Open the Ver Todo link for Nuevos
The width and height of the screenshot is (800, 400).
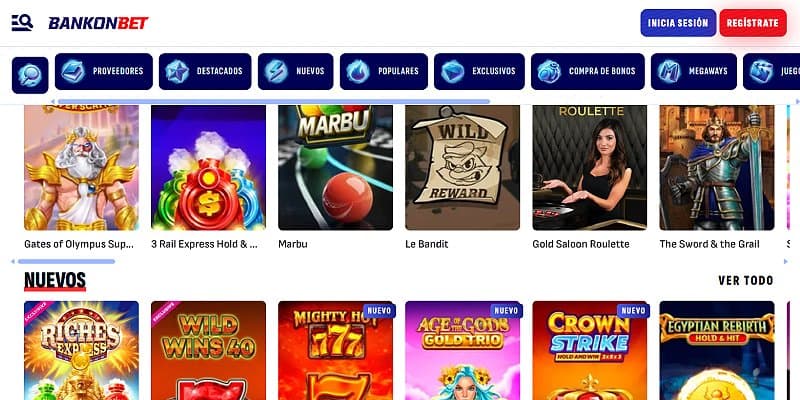[x=745, y=281]
